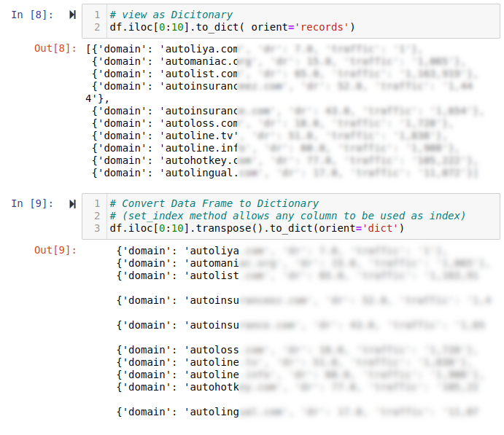
Task: Click the comment about set_index method
Action: 287,216
